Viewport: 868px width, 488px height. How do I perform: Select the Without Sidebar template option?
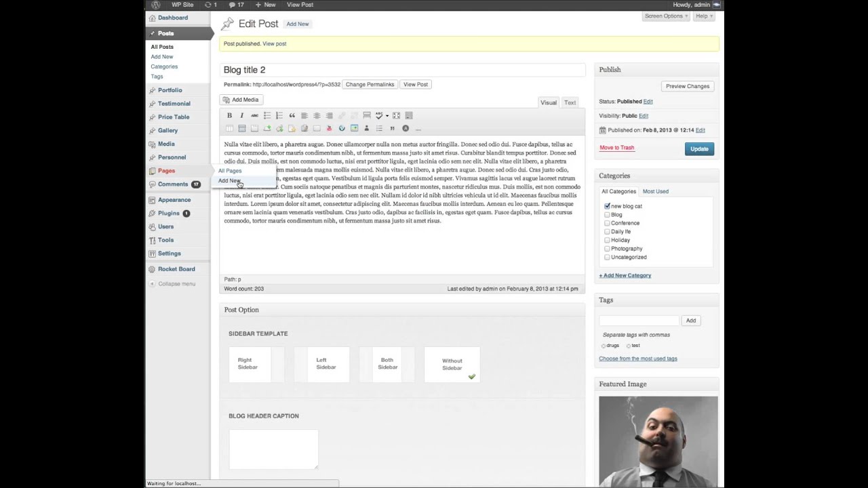(452, 364)
